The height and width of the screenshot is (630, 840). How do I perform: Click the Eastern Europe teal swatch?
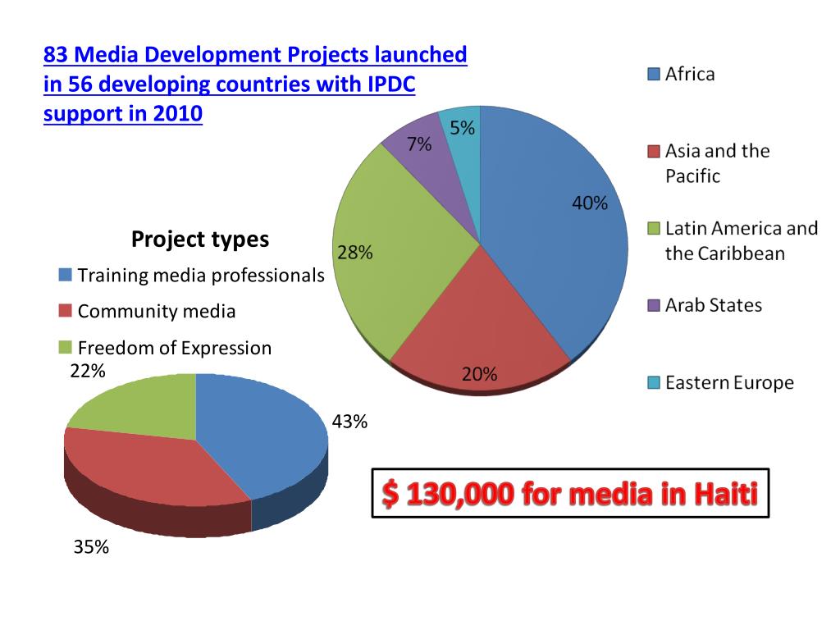tap(654, 382)
